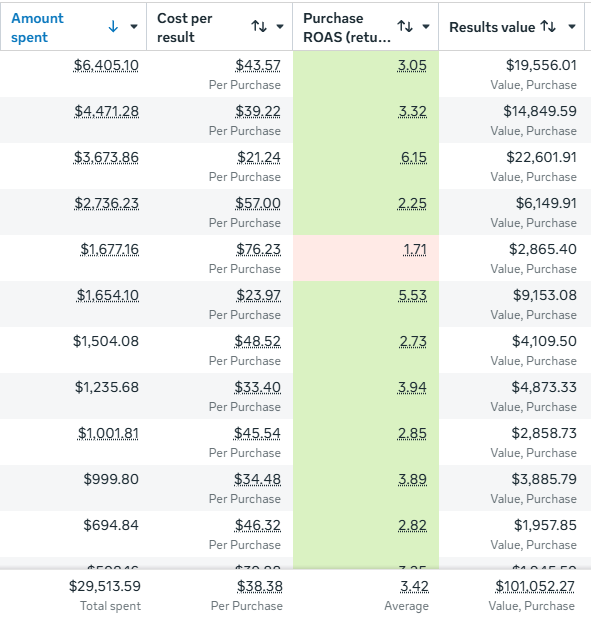Click cost per result $21.24
Image resolution: width=591 pixels, height=626 pixels.
point(259,157)
